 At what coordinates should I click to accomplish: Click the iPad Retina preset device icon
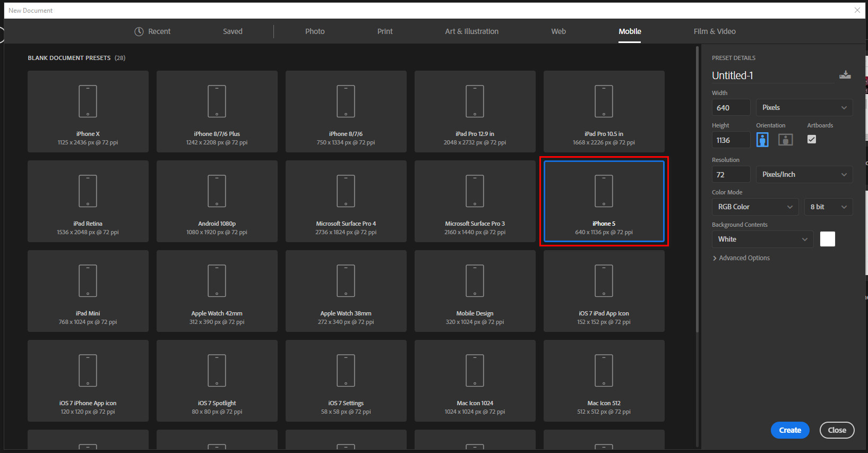[x=88, y=191]
